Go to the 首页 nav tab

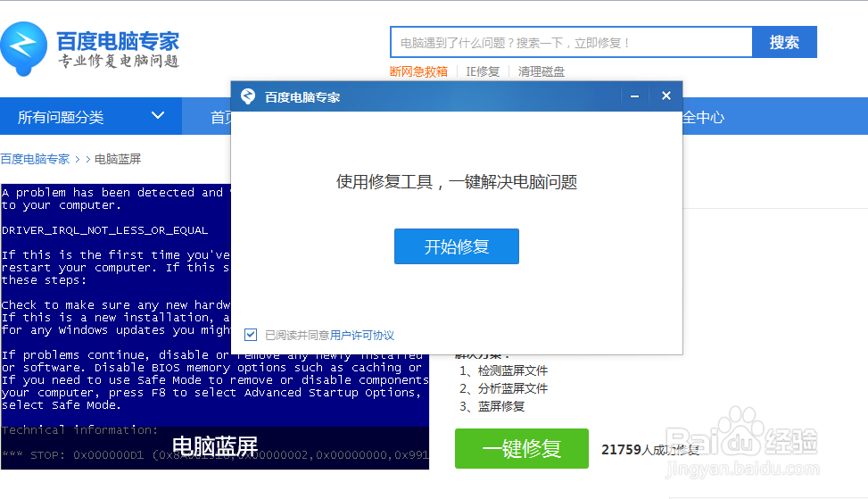(221, 117)
